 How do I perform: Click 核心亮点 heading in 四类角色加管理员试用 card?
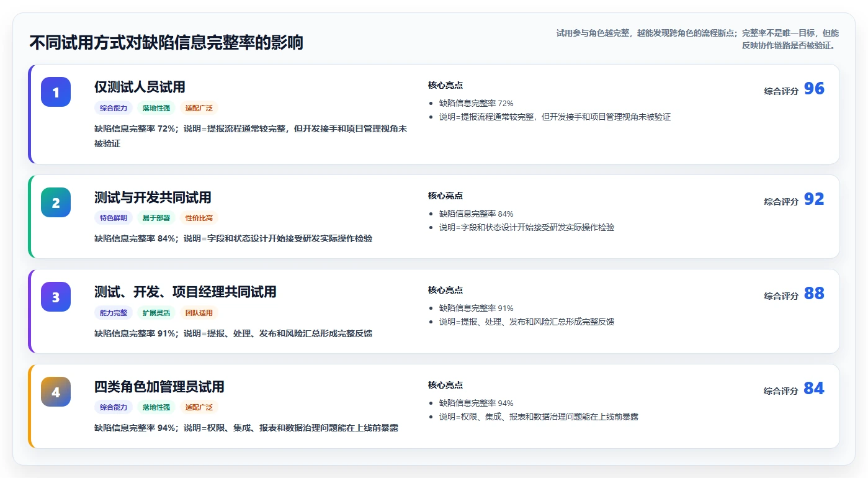(x=445, y=386)
